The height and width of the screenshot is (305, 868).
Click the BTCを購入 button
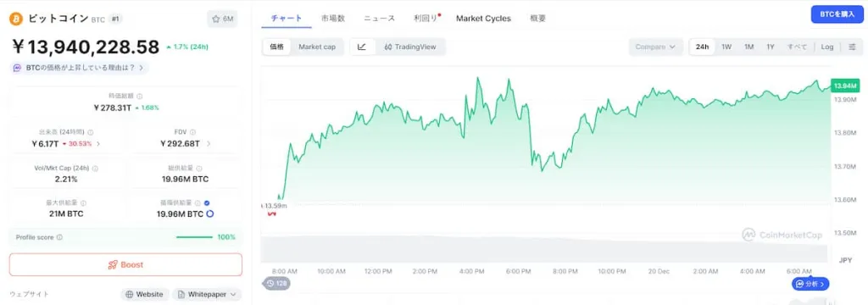pos(837,14)
